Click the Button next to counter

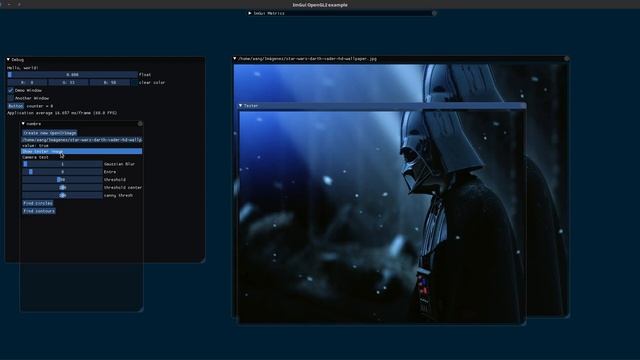point(16,106)
